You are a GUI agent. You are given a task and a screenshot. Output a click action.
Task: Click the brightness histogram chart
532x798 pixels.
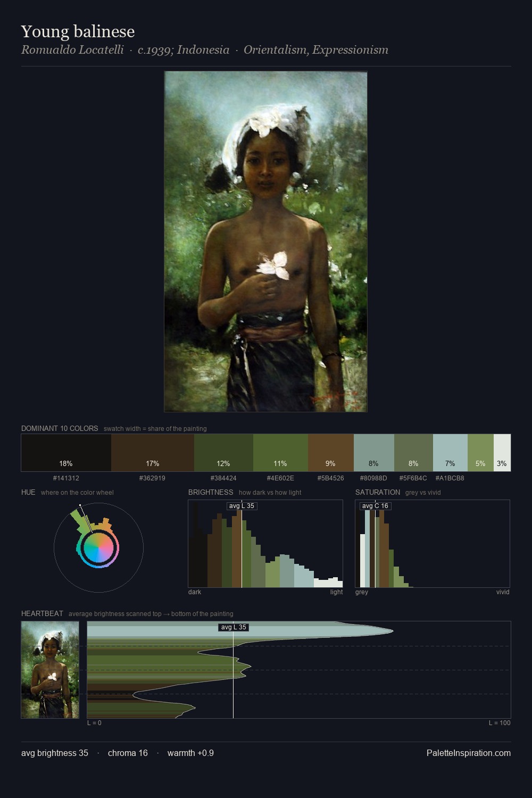point(265,544)
